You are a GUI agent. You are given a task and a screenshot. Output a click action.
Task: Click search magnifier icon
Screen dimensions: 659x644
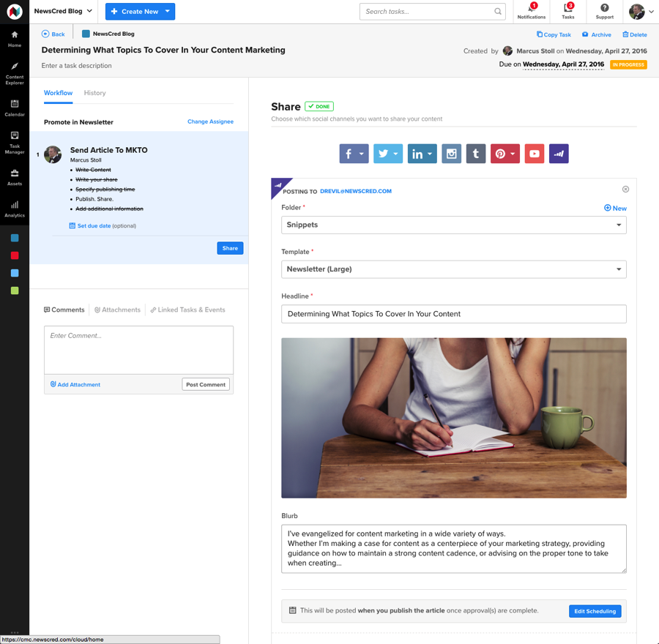pos(498,11)
